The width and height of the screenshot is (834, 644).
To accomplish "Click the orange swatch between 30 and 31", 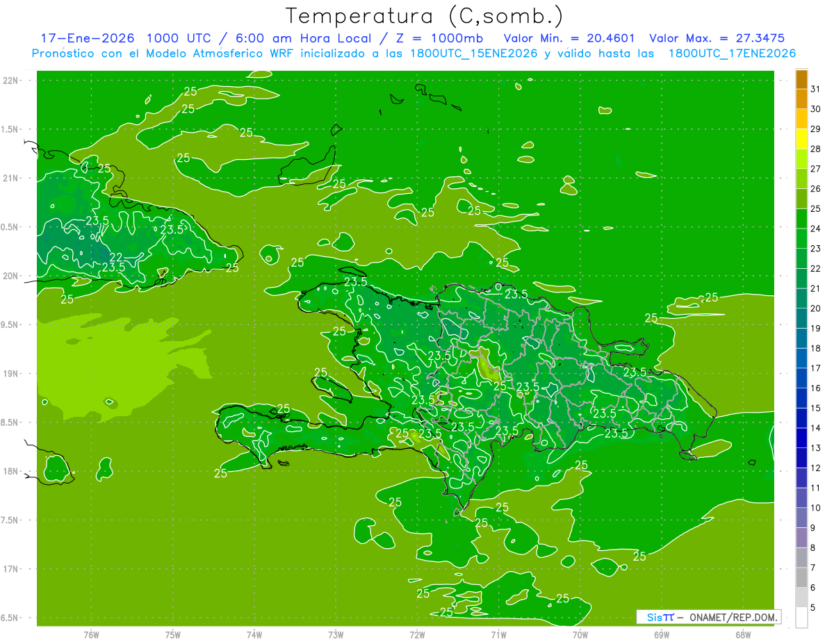I will [801, 99].
